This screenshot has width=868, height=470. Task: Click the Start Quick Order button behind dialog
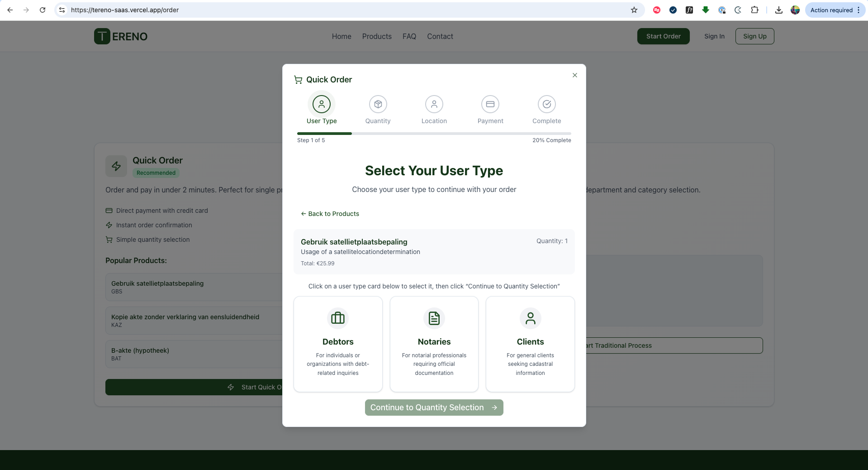pyautogui.click(x=194, y=387)
